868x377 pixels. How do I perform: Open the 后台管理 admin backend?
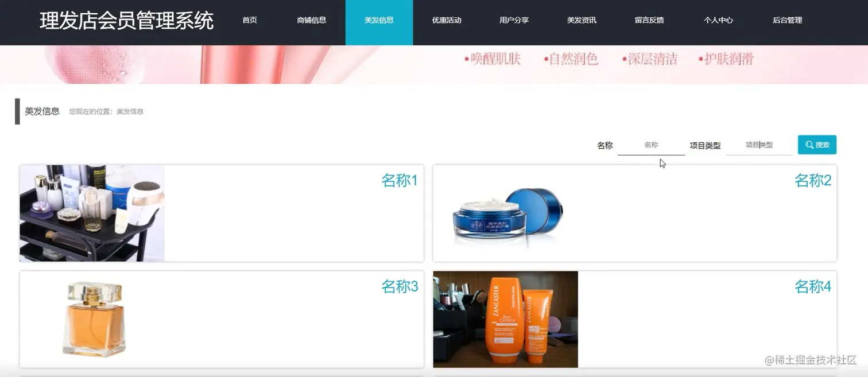(x=786, y=20)
